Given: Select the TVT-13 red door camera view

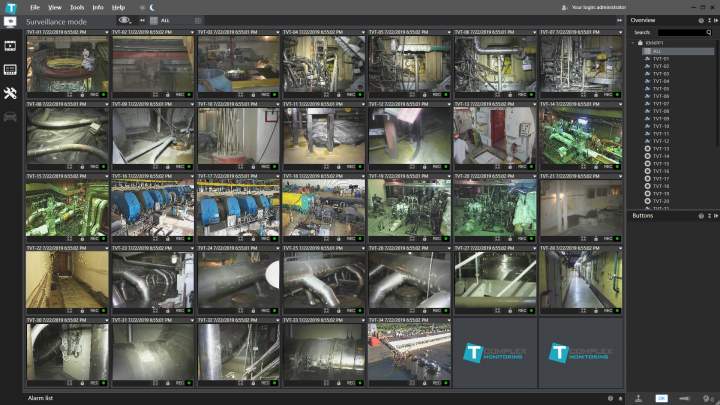Looking at the screenshot, I should click(495, 136).
